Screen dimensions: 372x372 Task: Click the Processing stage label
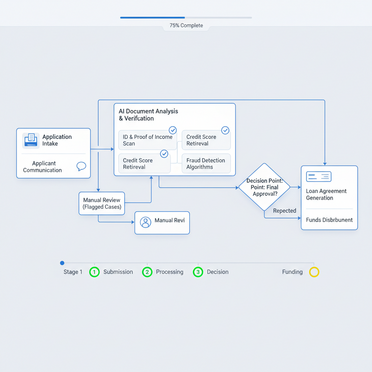coord(169,272)
